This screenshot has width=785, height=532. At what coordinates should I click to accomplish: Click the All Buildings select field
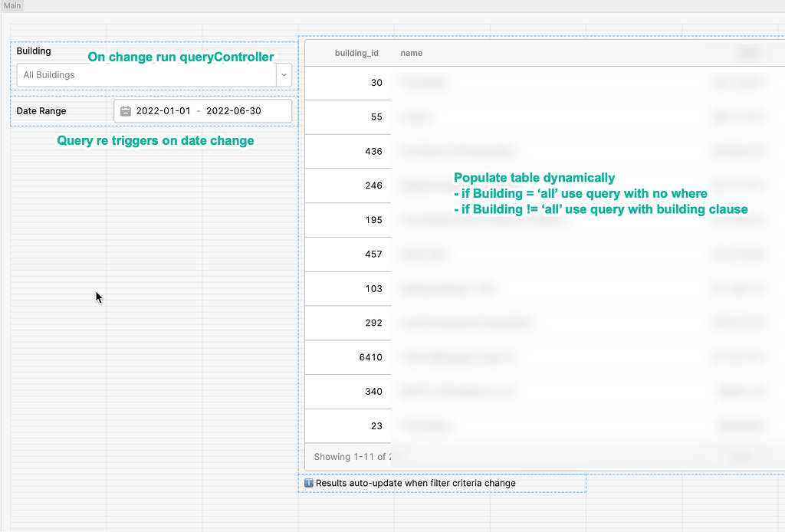[x=146, y=75]
